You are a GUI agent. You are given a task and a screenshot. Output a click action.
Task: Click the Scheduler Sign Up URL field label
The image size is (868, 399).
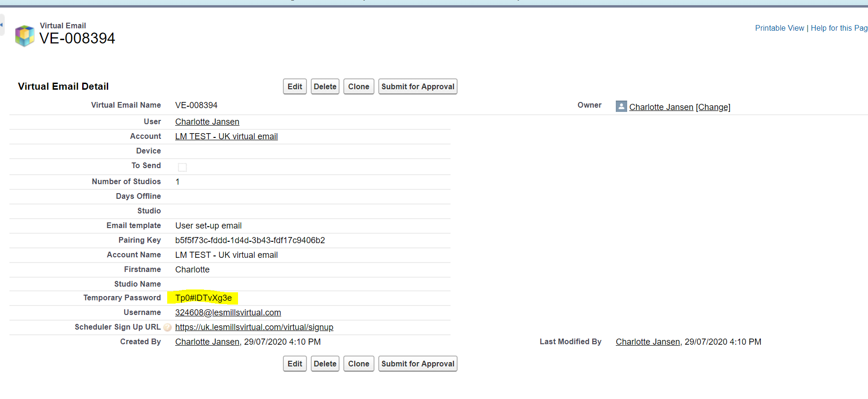pyautogui.click(x=118, y=327)
